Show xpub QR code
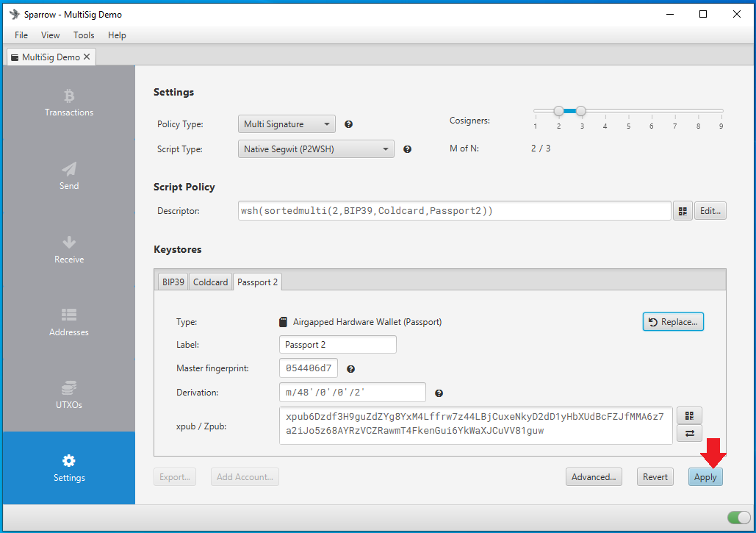The height and width of the screenshot is (533, 756). [x=689, y=415]
